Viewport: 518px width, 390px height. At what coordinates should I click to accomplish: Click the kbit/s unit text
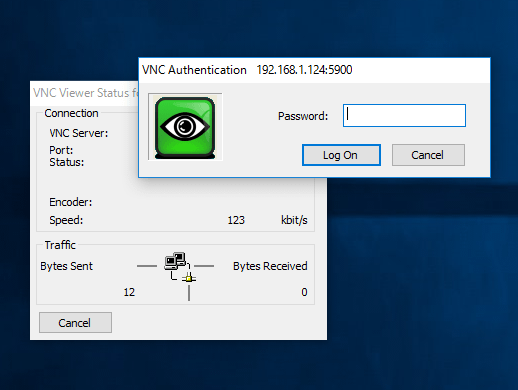click(294, 220)
